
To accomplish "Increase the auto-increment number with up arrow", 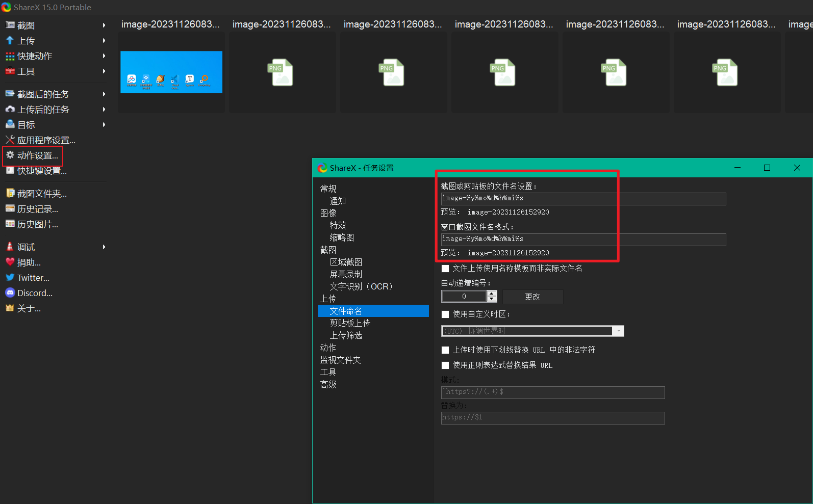I will (492, 294).
